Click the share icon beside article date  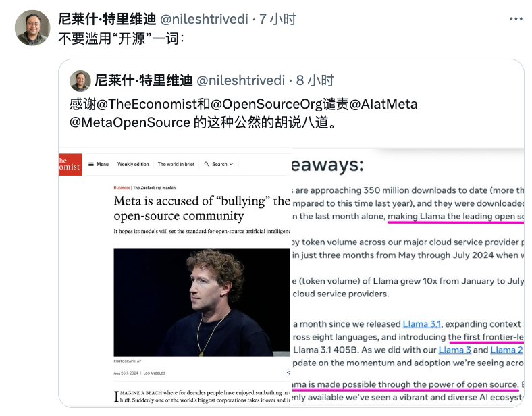[x=288, y=373]
